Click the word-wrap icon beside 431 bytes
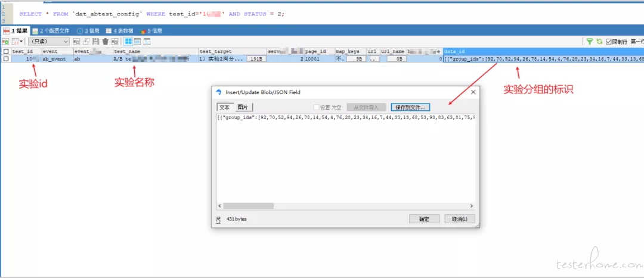 pyautogui.click(x=218, y=220)
